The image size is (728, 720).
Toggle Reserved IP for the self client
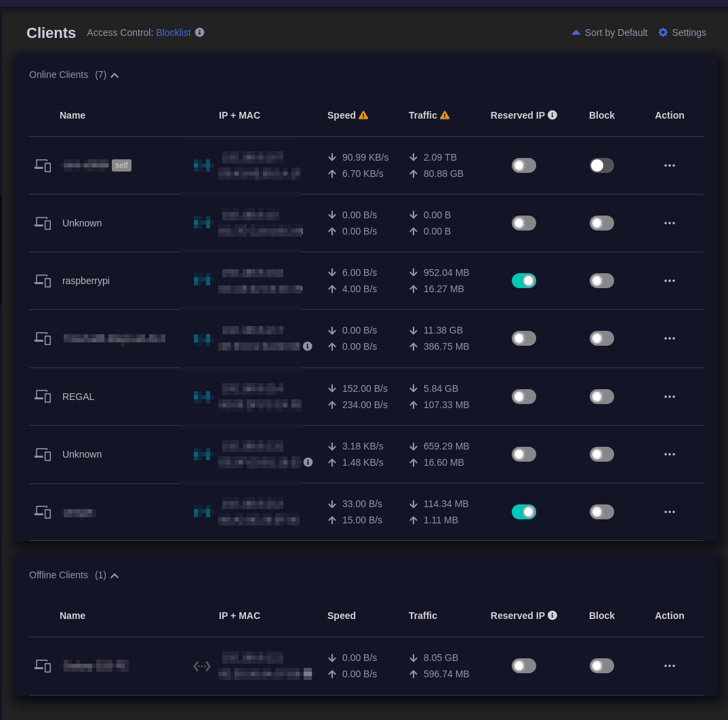coord(524,165)
